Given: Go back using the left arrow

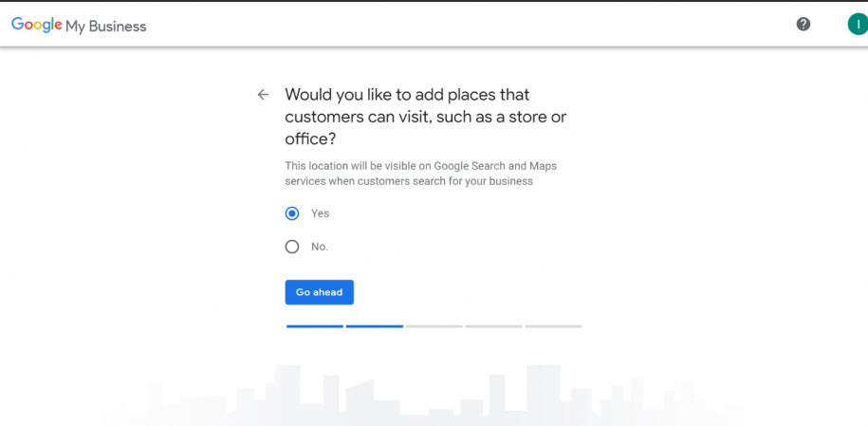Looking at the screenshot, I should 263,95.
